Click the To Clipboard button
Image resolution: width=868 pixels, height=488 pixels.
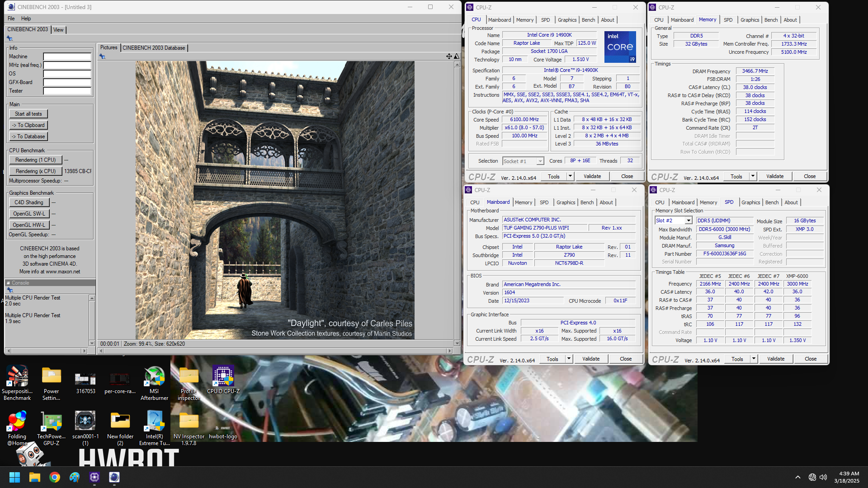tap(28, 125)
